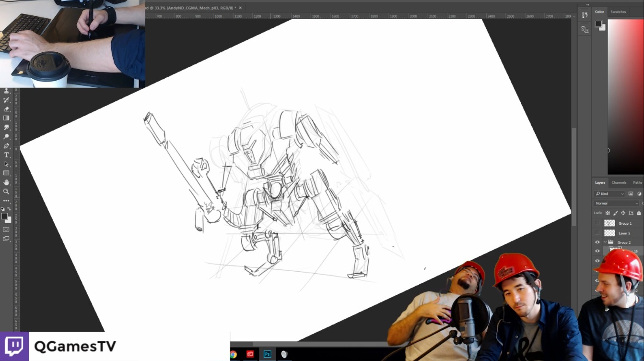Reset to default foreground and background colors
This screenshot has height=361, width=644.
[x=3, y=209]
